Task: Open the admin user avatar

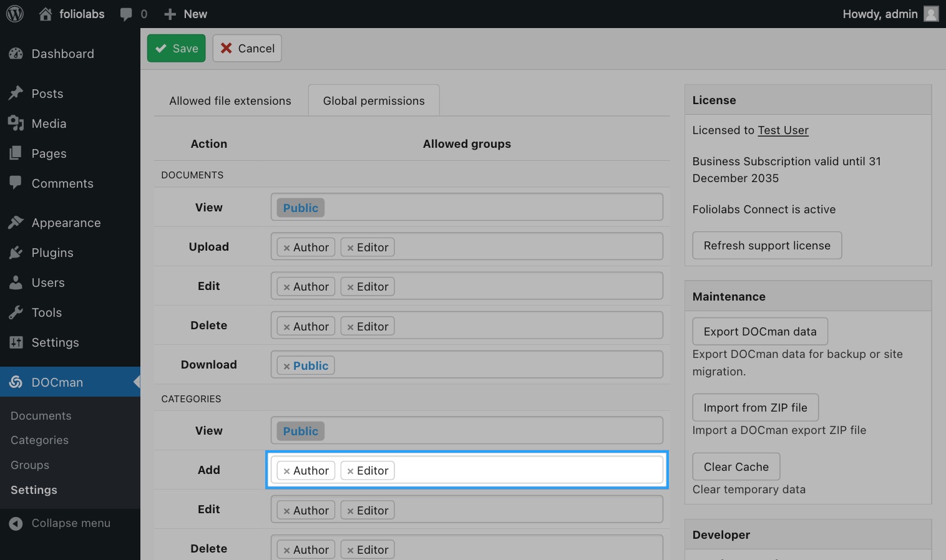Action: pos(931,14)
